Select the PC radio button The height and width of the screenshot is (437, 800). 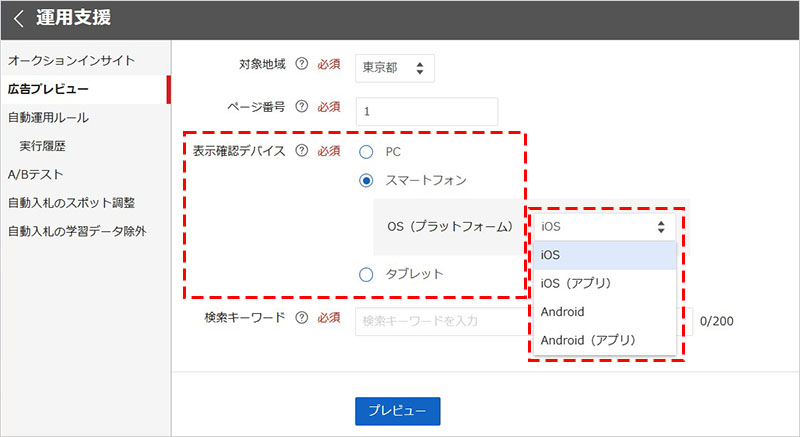(x=366, y=152)
